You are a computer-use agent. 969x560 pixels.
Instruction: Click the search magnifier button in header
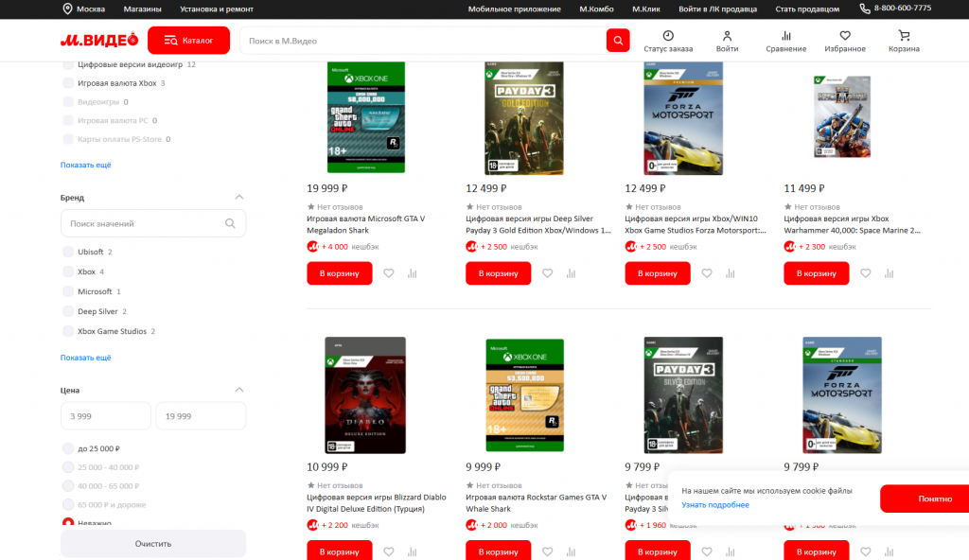618,41
